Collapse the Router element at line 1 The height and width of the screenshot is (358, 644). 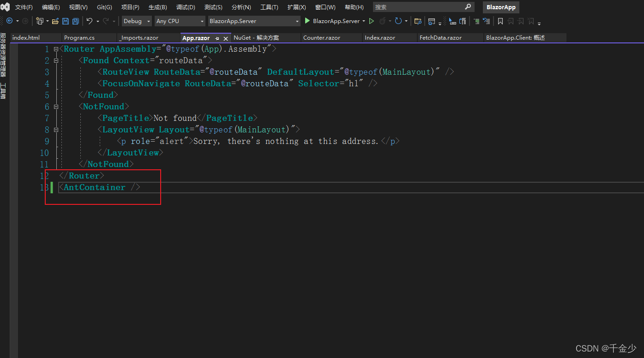56,49
